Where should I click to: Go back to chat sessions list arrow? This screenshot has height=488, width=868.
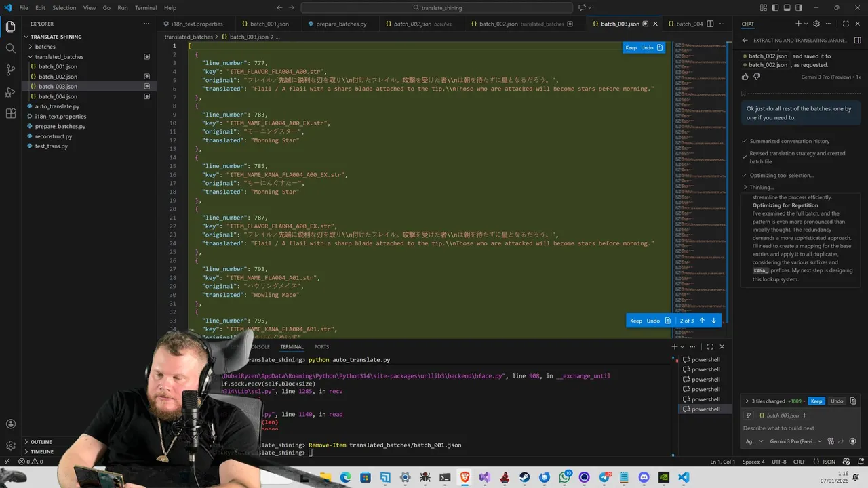(745, 40)
